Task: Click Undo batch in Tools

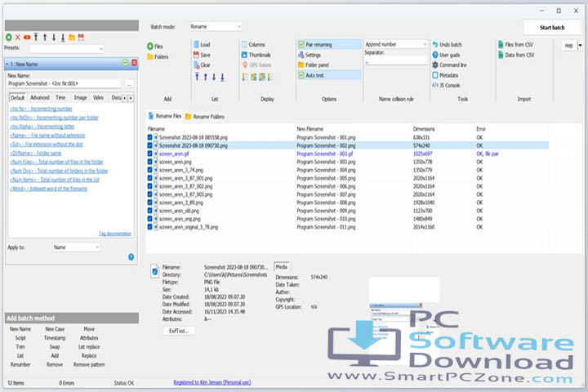Action: pos(447,44)
